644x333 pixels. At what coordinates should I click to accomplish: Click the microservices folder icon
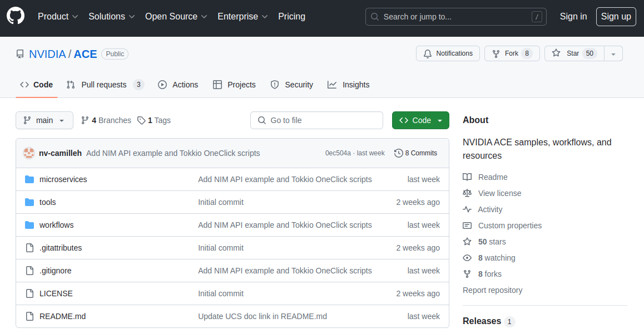click(29, 179)
